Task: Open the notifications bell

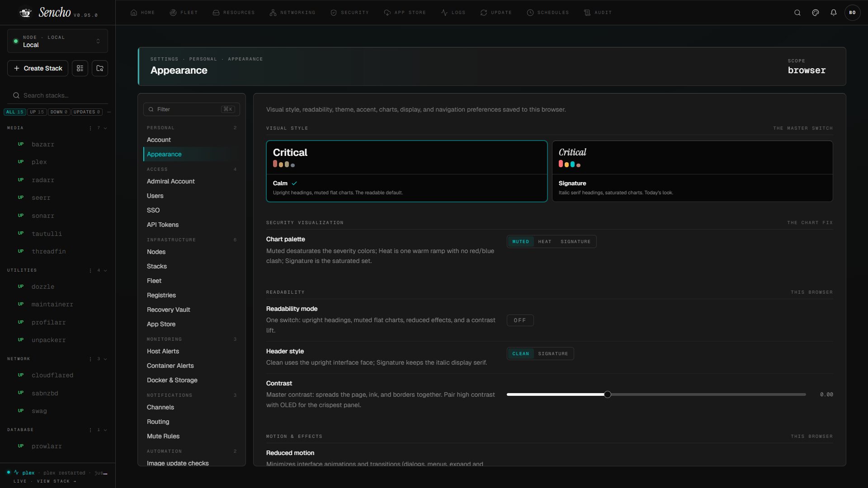Action: point(834,13)
